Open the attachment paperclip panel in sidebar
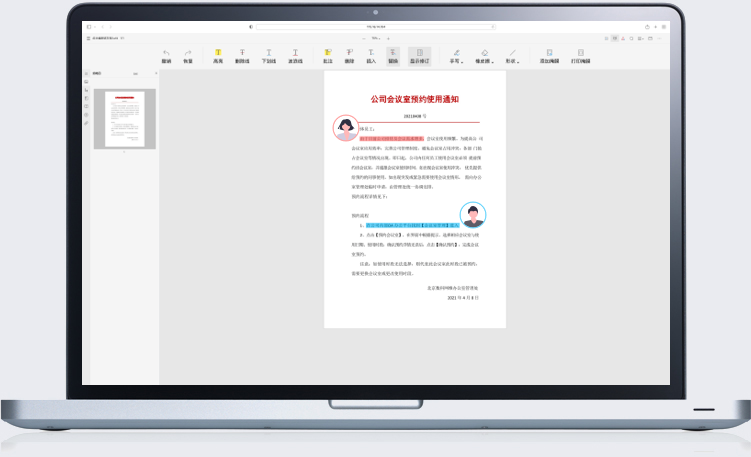 86,122
